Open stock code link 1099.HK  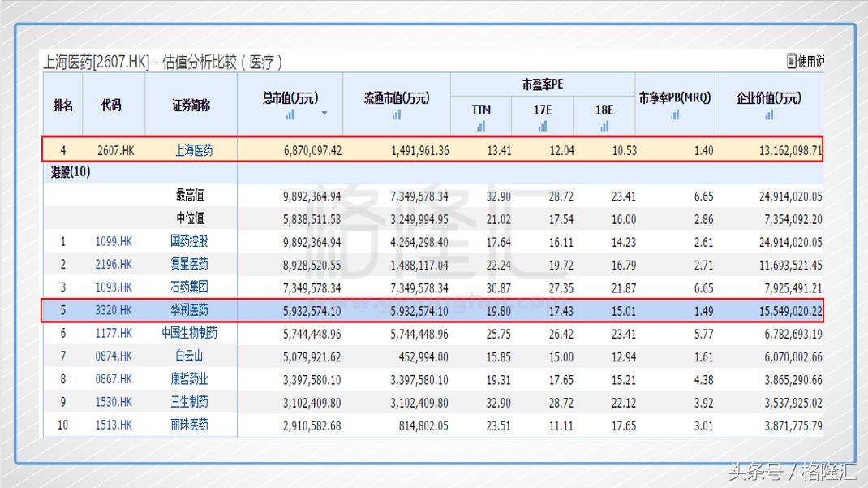click(x=114, y=241)
